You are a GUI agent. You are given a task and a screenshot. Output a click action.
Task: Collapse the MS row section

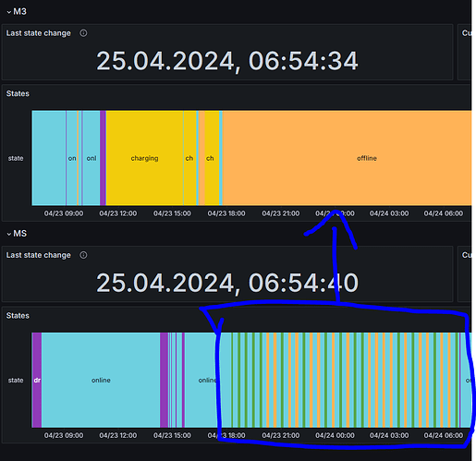9,234
